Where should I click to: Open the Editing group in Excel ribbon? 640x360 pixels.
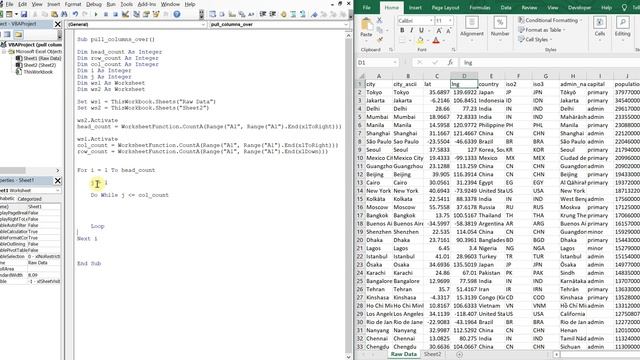(x=622, y=28)
